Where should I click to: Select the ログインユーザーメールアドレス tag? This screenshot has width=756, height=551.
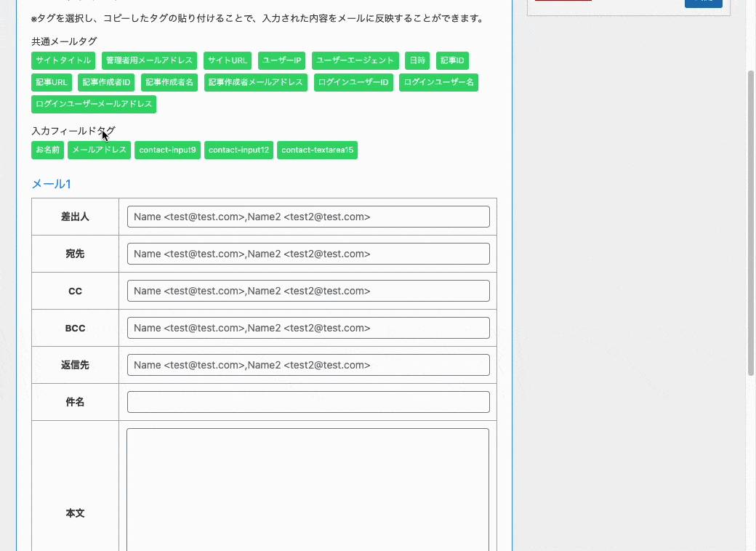tap(94, 105)
